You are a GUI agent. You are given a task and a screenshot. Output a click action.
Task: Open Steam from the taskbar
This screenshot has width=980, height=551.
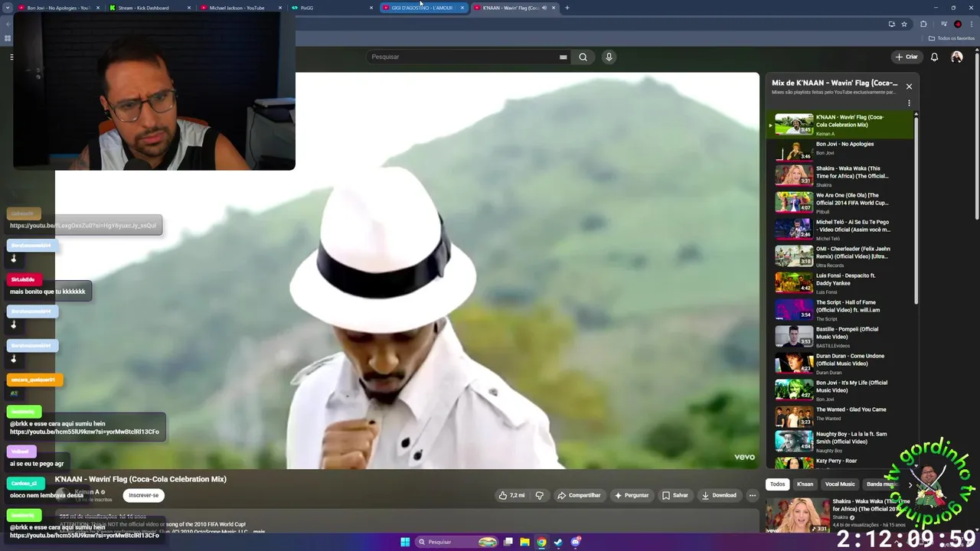[558, 542]
